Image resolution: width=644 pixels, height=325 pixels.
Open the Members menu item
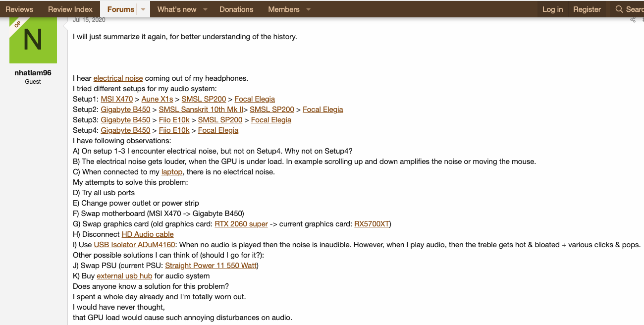[x=284, y=9]
